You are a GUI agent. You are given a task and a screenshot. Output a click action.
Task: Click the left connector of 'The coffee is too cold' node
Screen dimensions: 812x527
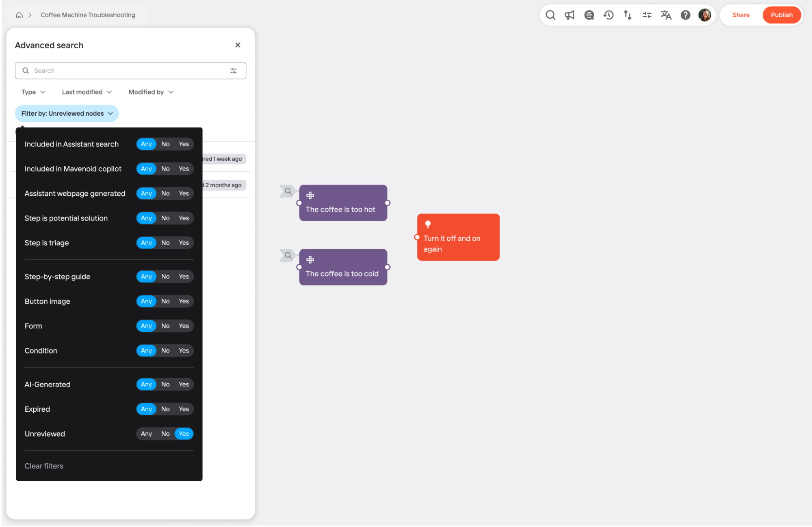299,267
